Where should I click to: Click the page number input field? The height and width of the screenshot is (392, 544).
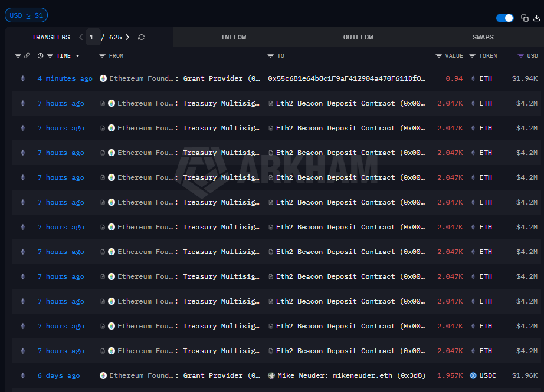click(93, 37)
